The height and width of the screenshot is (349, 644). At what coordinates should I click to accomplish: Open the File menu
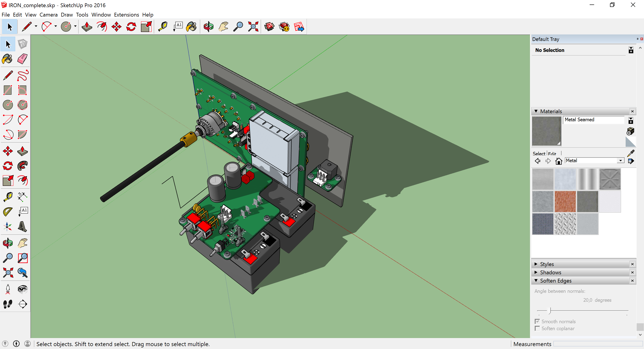click(x=6, y=15)
